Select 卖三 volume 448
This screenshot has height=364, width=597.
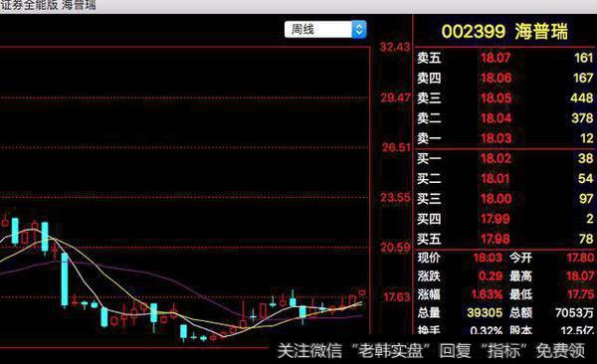(x=582, y=98)
